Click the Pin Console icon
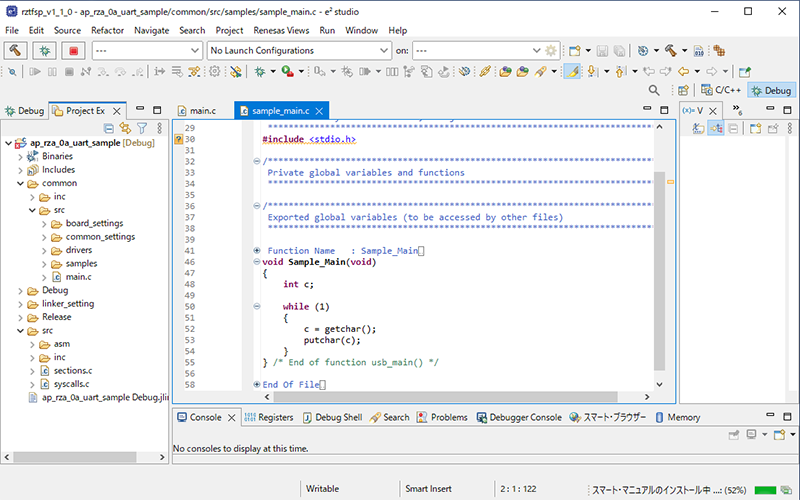The width and height of the screenshot is (800, 500). point(734,435)
